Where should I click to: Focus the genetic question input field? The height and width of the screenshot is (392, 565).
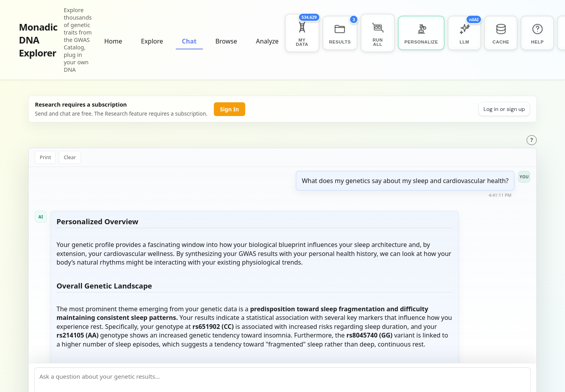point(282,379)
